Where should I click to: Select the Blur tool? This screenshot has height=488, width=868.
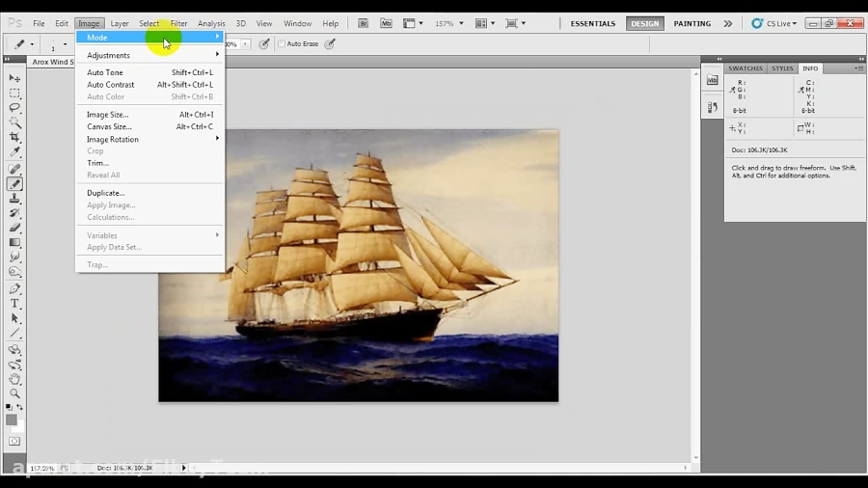click(14, 257)
